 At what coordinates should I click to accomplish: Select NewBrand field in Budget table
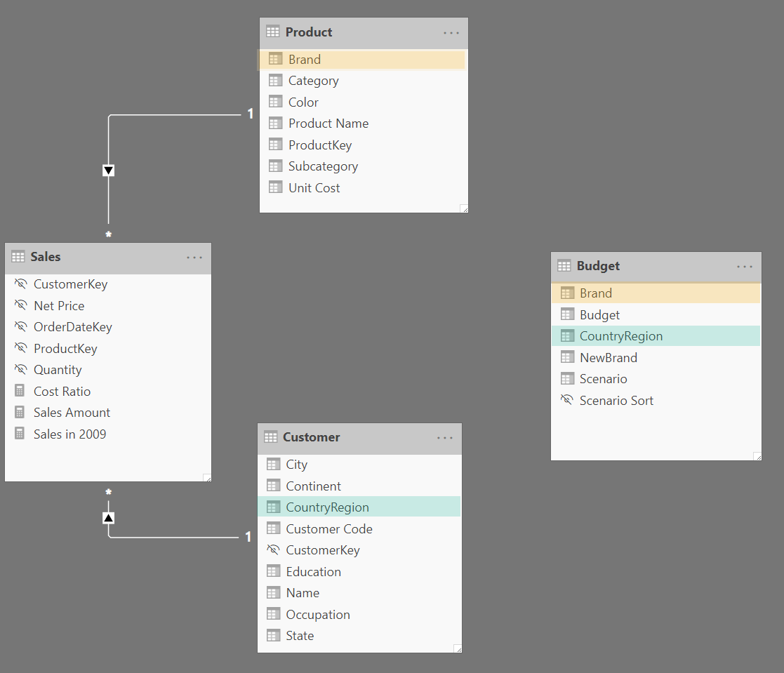[x=608, y=358]
